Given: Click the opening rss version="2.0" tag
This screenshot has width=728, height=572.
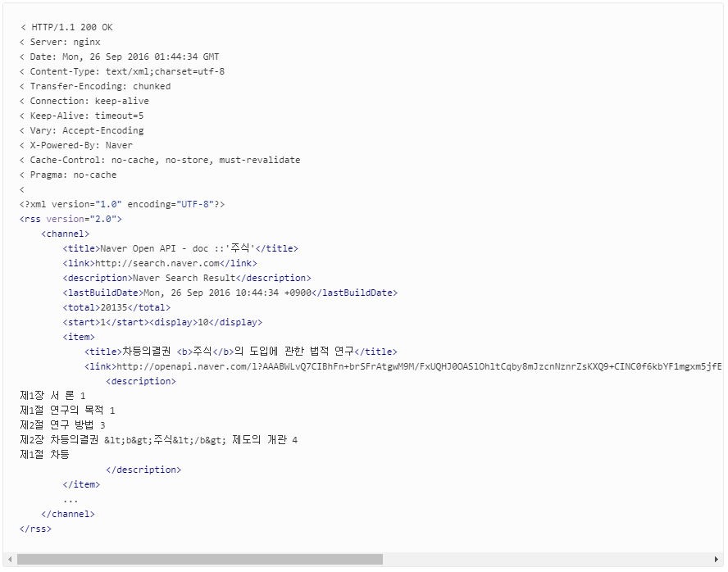Looking at the screenshot, I should tap(71, 220).
